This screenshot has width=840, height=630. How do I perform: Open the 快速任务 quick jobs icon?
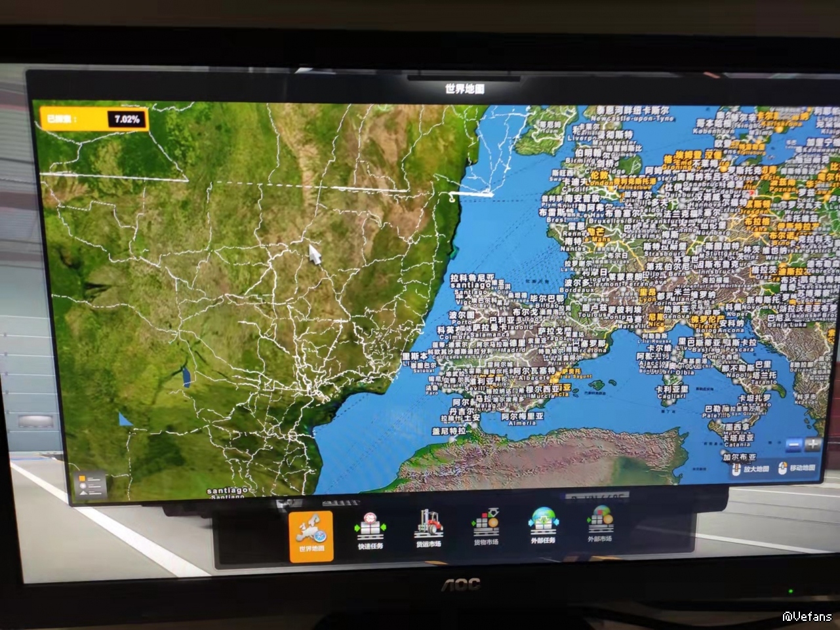coord(370,530)
